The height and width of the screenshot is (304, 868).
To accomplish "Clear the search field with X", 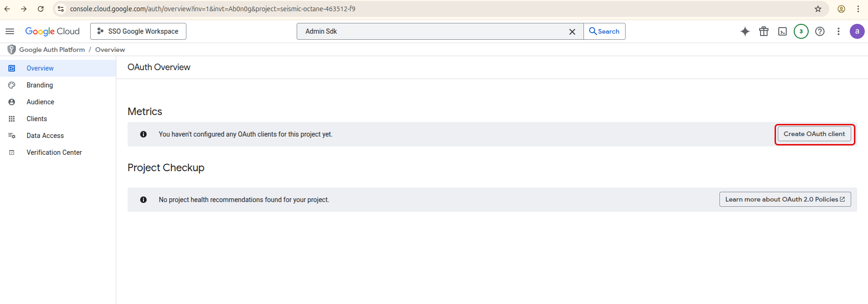I will tap(572, 32).
